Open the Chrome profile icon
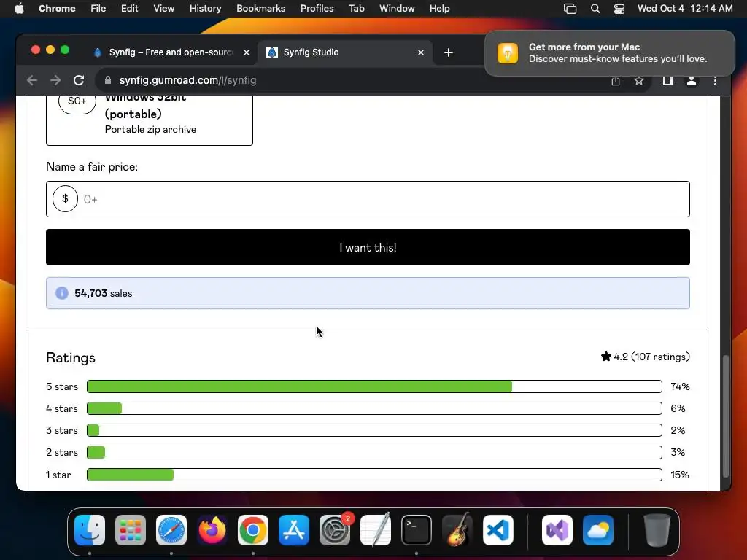 click(692, 81)
